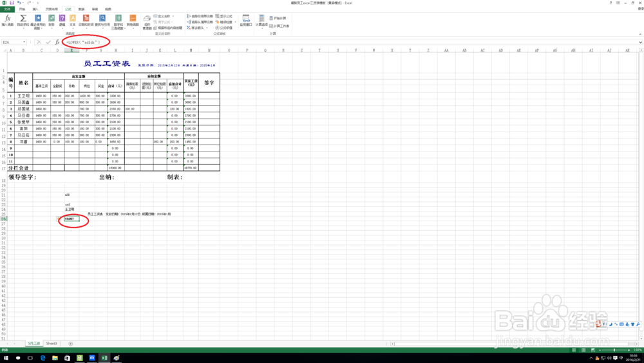Click the zoom in plus button
The height and width of the screenshot is (363, 644).
(629, 350)
